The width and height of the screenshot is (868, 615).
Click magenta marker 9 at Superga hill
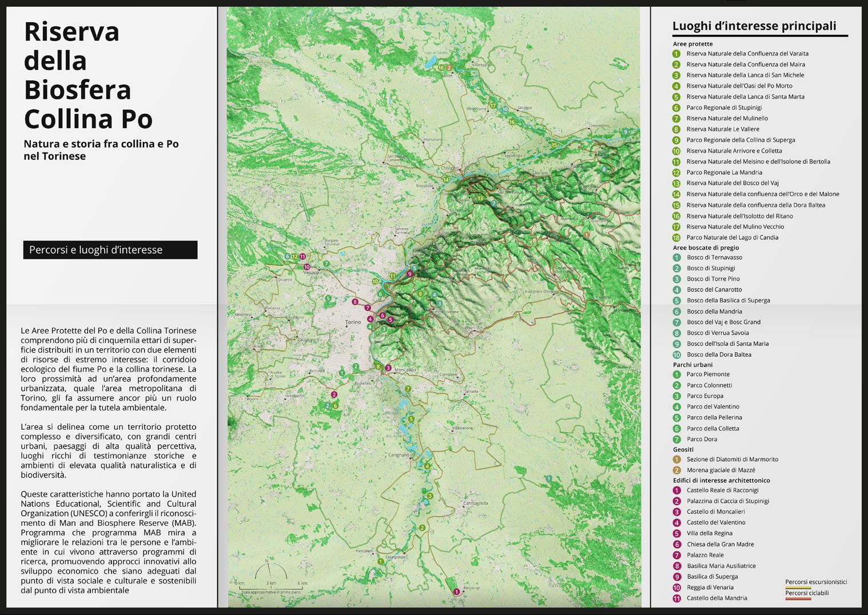tap(409, 274)
